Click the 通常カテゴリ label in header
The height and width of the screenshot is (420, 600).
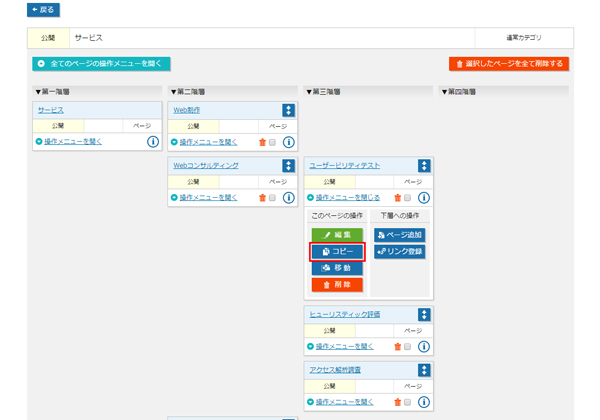(x=524, y=38)
